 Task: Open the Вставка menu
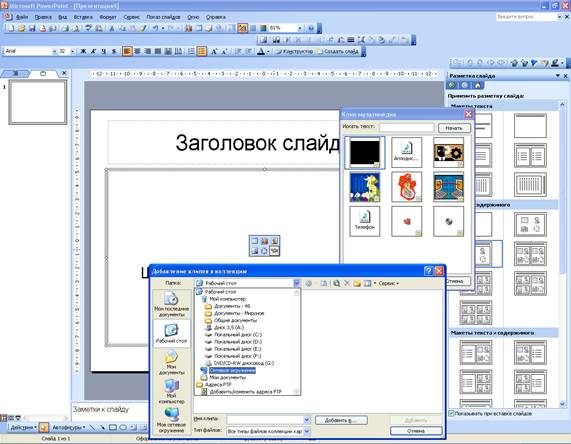click(x=83, y=17)
